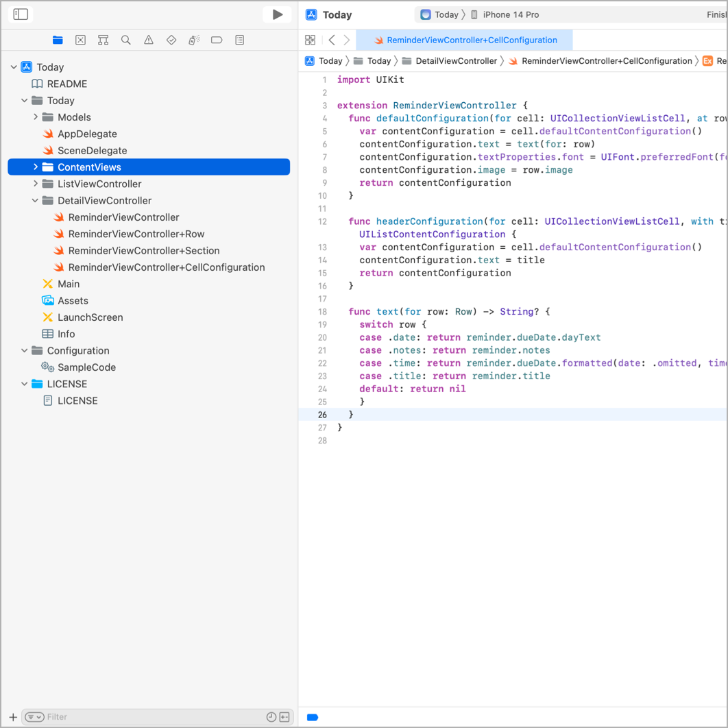
Task: Open the Symbol navigator
Action: (103, 40)
